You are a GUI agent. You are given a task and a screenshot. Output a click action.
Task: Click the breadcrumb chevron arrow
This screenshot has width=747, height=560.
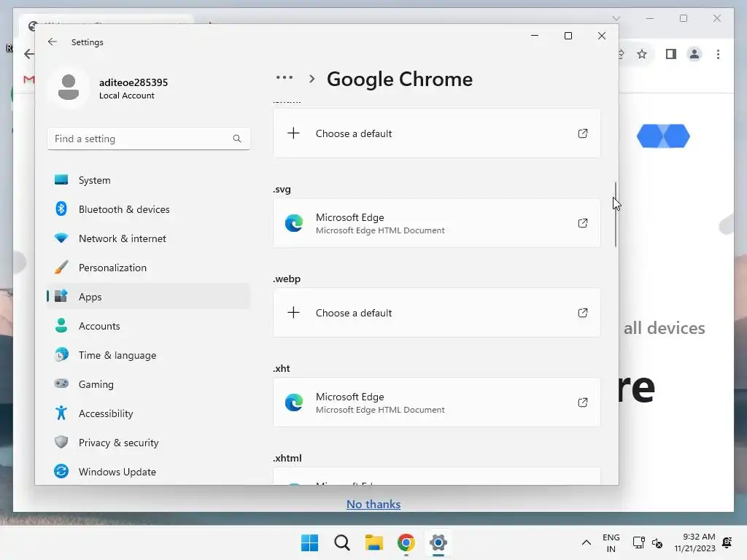(312, 79)
